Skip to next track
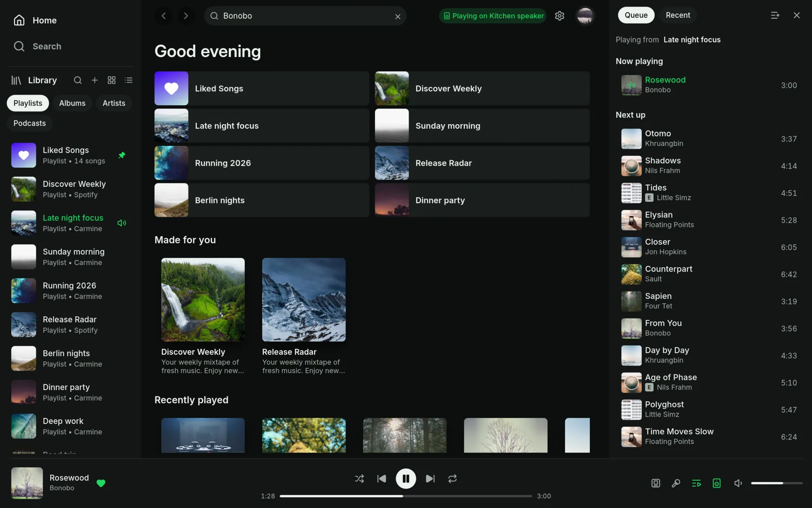This screenshot has height=508, width=812. [x=430, y=479]
